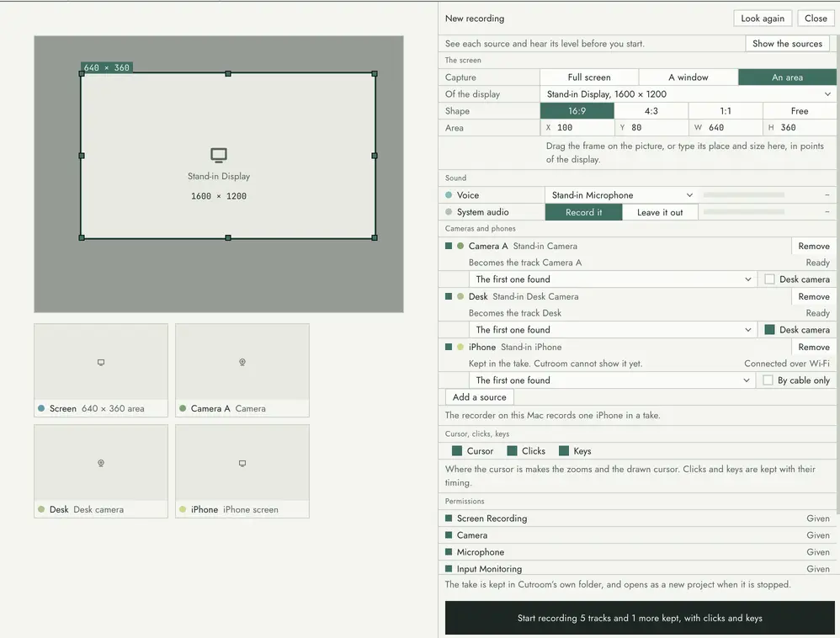This screenshot has width=840, height=638.
Task: Click the top-right corner handle of capture frame
Action: 375,73
